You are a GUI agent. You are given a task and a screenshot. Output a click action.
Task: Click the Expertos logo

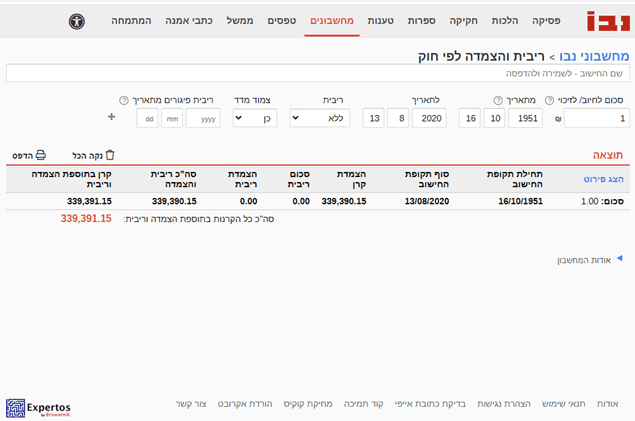[38, 408]
